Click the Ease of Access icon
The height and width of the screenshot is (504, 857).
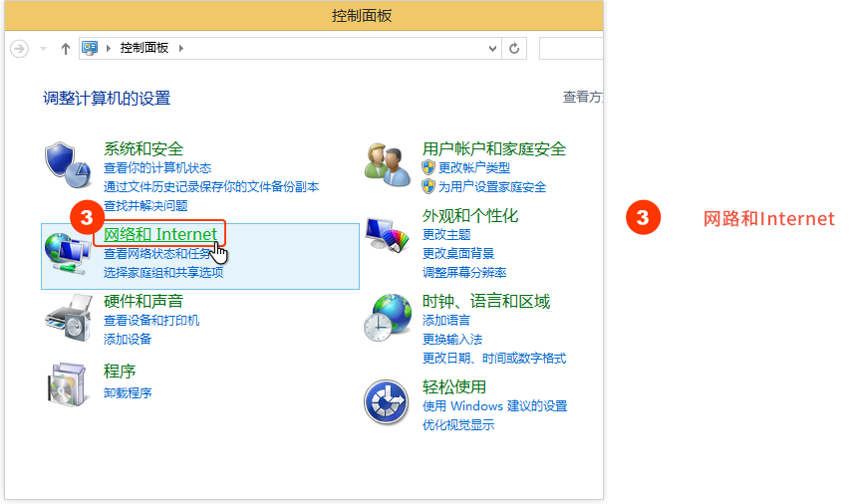pos(387,403)
